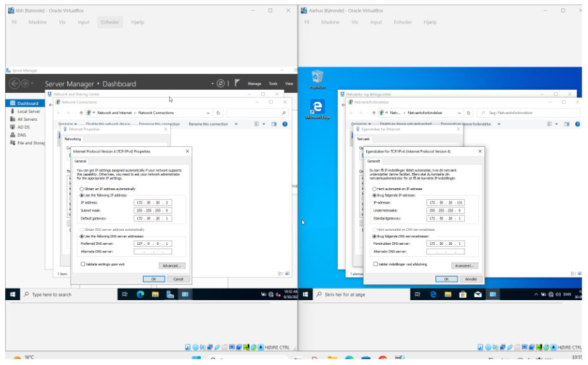Show more commands chevron in Netværksforbindelser
588x365 pixels.
click(x=499, y=124)
